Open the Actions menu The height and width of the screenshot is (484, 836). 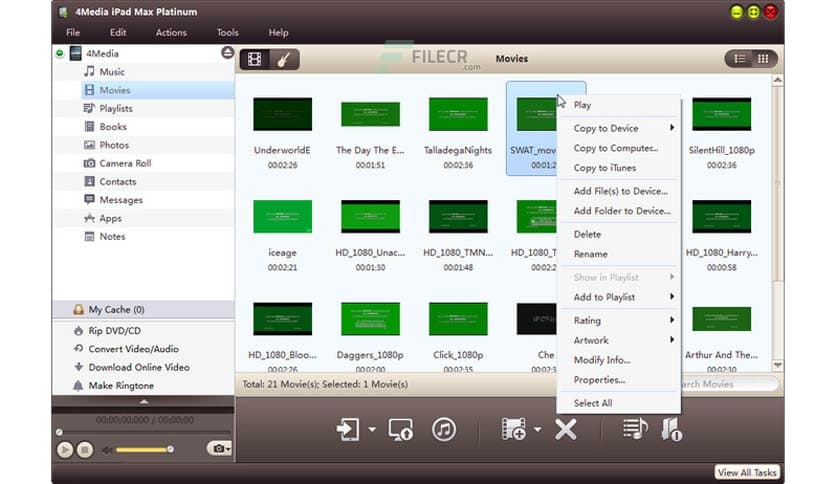171,33
